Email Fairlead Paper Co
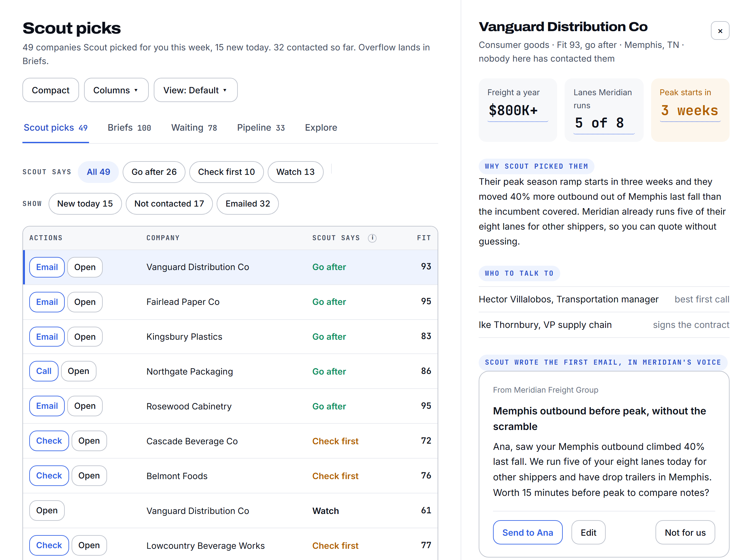 pos(47,302)
